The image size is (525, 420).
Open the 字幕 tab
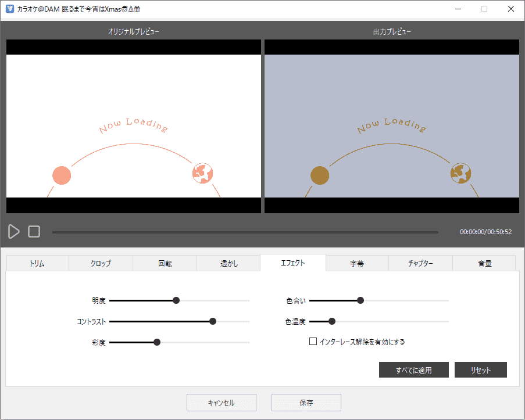coord(357,263)
